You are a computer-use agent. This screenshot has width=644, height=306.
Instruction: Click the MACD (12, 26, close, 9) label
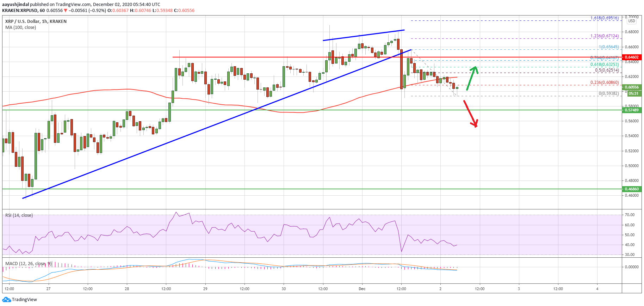[28, 264]
